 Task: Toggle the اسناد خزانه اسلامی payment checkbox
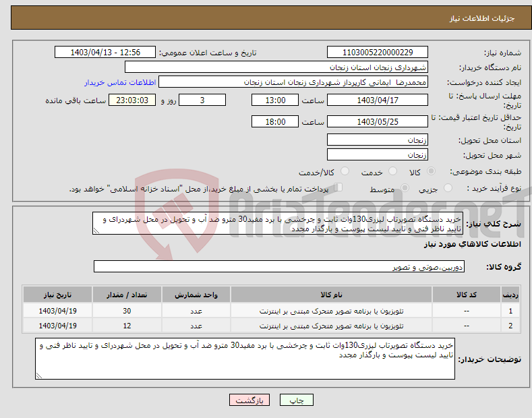click(x=338, y=187)
